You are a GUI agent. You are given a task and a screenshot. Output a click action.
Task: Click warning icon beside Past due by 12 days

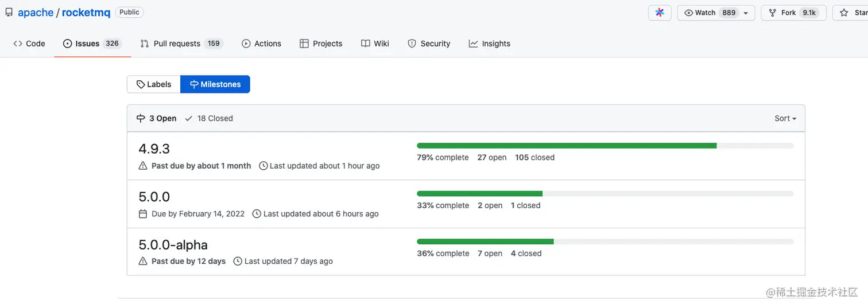[143, 261]
